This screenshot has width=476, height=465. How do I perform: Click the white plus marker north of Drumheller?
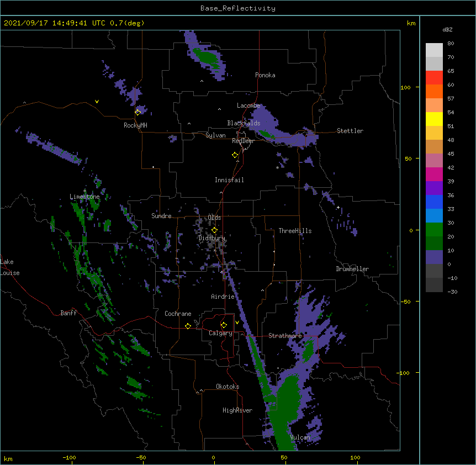coord(338,207)
